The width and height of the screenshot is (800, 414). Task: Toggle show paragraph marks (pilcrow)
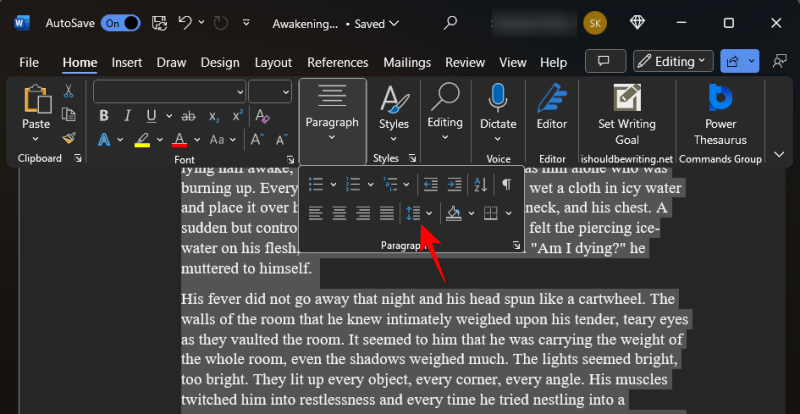[507, 184]
